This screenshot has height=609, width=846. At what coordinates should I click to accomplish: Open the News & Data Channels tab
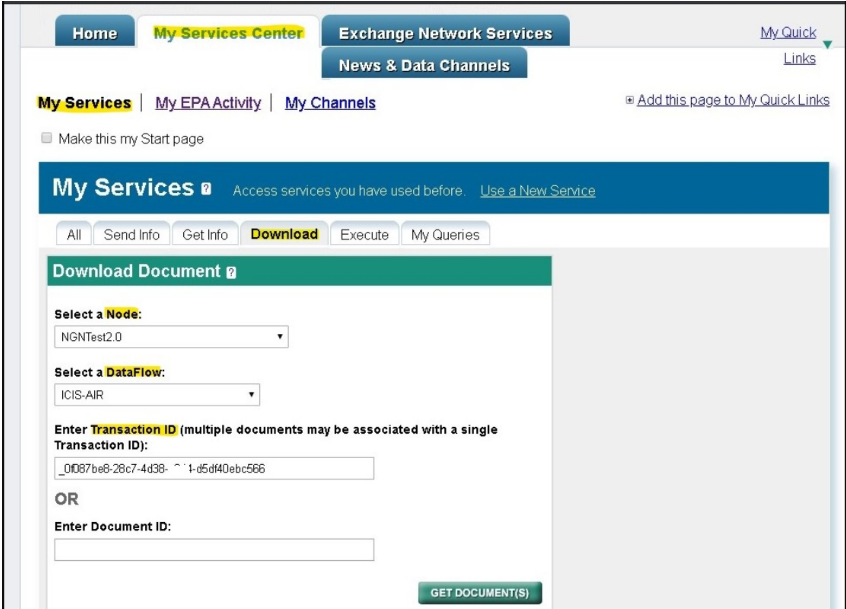pyautogui.click(x=424, y=65)
